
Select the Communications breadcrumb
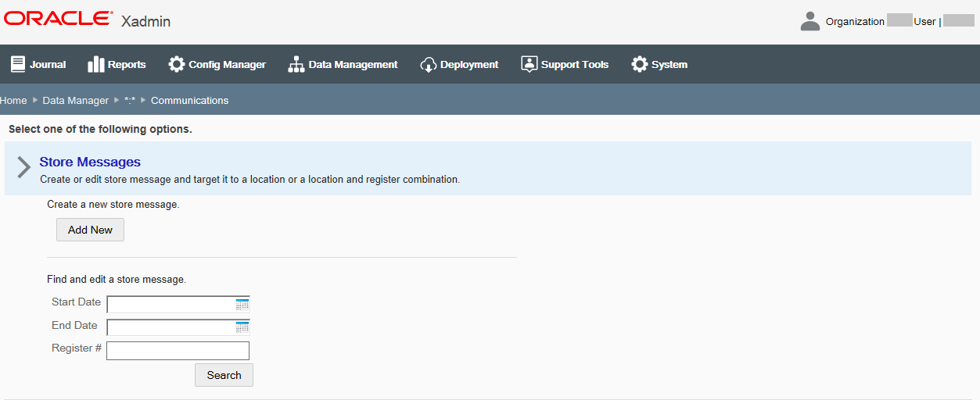[189, 100]
